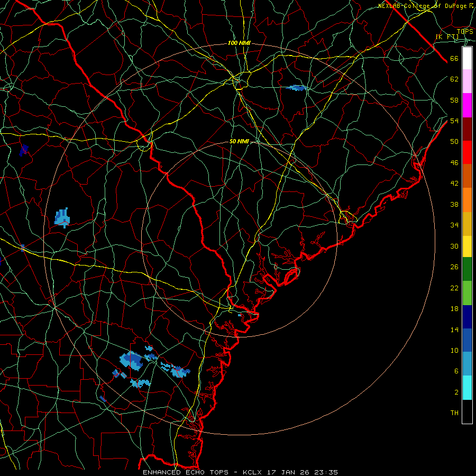Click the light pink 62 kft legend swatch

pyautogui.click(x=467, y=81)
